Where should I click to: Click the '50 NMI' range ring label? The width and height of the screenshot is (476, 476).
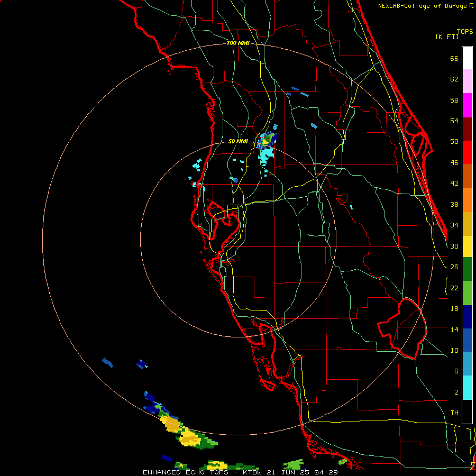tap(237, 141)
